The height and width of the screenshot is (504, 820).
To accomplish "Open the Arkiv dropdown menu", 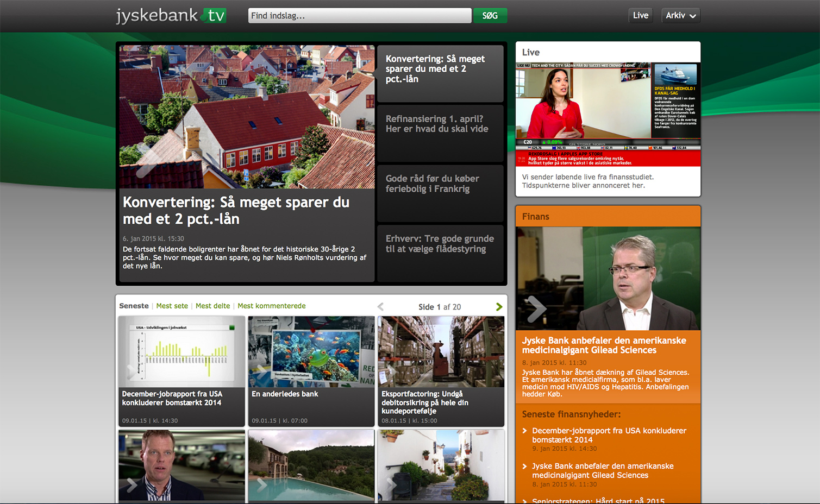I will 680,16.
